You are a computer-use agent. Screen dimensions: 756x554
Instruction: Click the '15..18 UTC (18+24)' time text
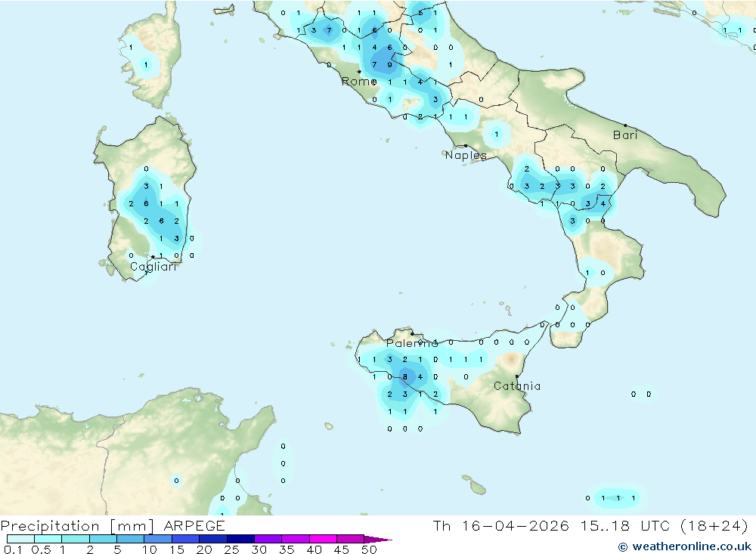click(x=665, y=525)
